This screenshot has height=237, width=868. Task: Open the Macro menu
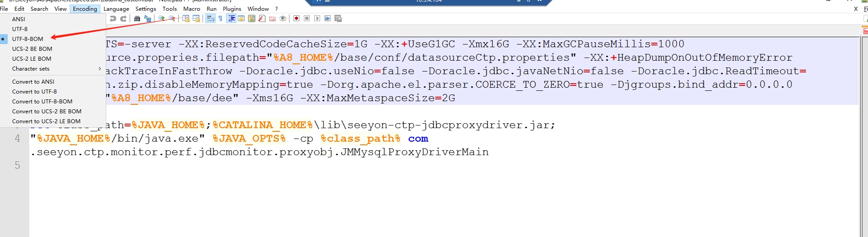tap(192, 9)
